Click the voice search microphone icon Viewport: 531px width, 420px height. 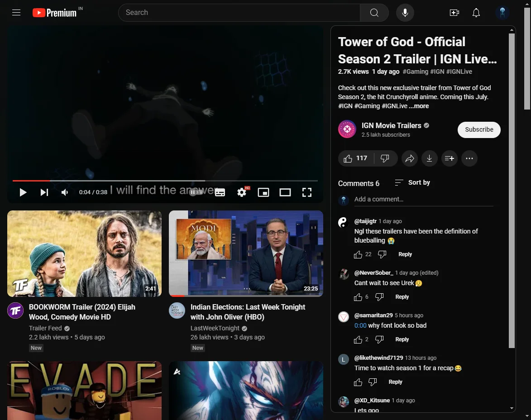[x=405, y=13]
